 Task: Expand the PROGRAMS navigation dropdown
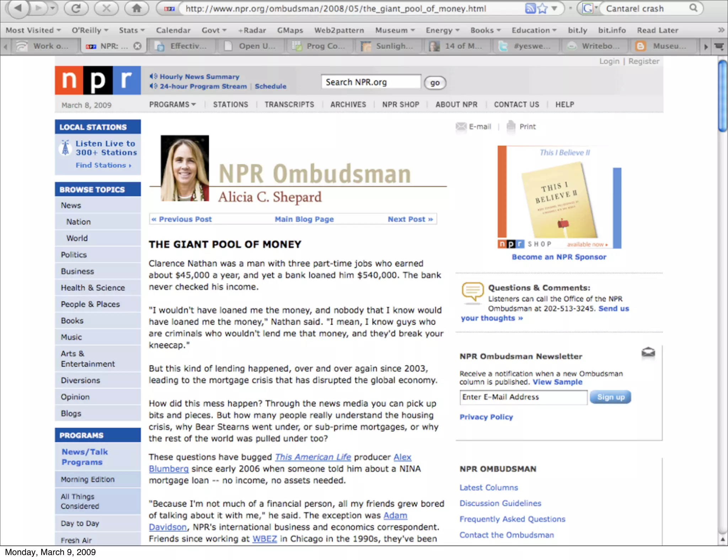pyautogui.click(x=172, y=104)
